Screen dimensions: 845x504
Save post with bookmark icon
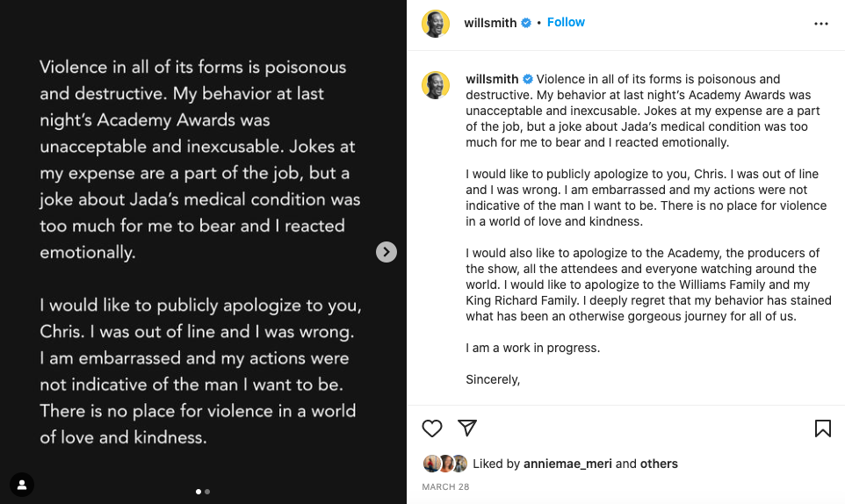point(822,428)
